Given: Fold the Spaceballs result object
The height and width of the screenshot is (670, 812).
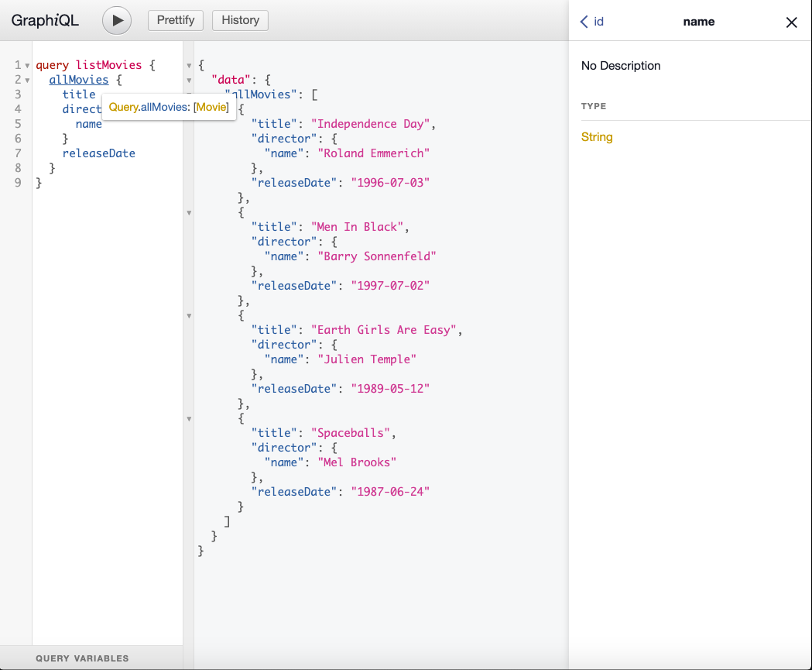Looking at the screenshot, I should [x=189, y=419].
